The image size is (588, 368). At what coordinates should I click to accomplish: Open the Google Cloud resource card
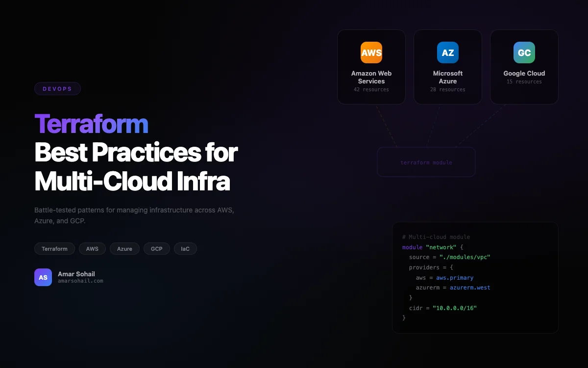point(524,66)
